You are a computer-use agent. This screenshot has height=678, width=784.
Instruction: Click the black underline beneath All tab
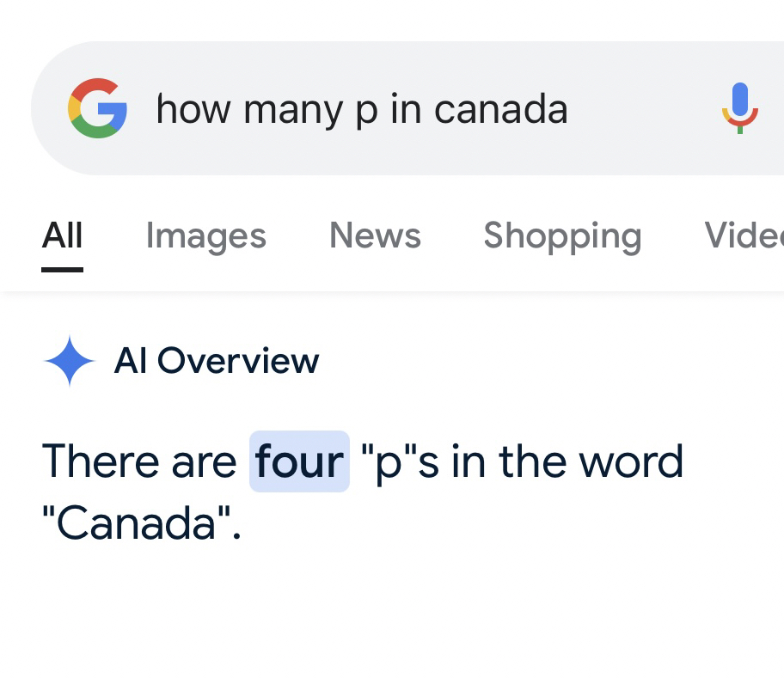click(62, 269)
